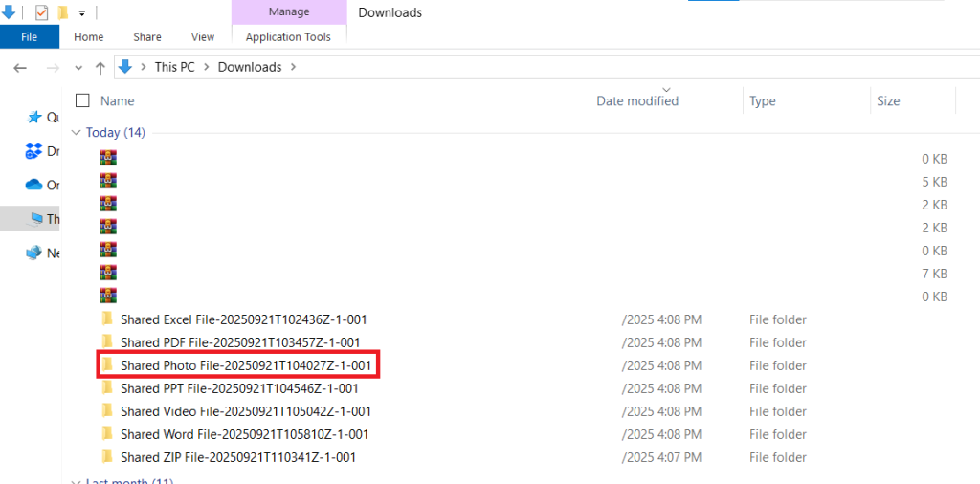Open the File menu tab

click(x=29, y=37)
